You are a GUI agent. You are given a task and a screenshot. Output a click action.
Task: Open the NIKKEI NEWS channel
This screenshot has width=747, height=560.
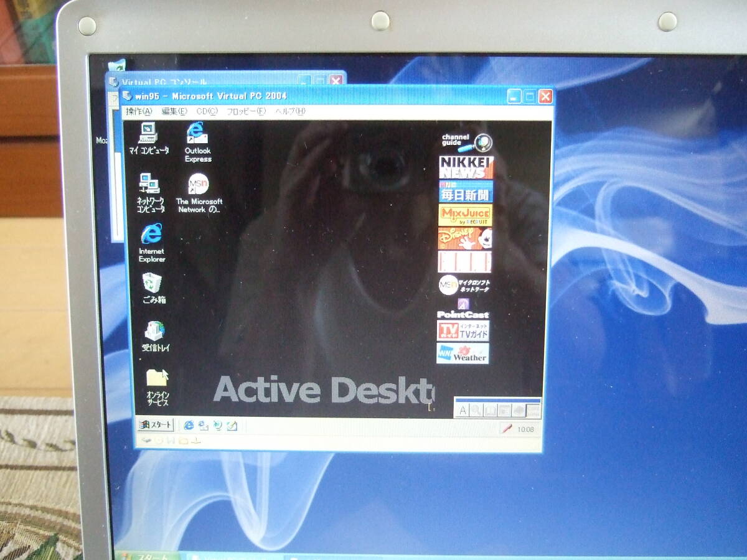(x=466, y=167)
